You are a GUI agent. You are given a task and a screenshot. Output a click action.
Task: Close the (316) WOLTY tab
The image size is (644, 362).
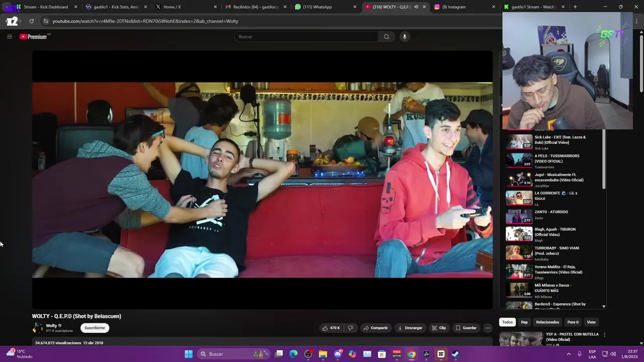(x=424, y=7)
